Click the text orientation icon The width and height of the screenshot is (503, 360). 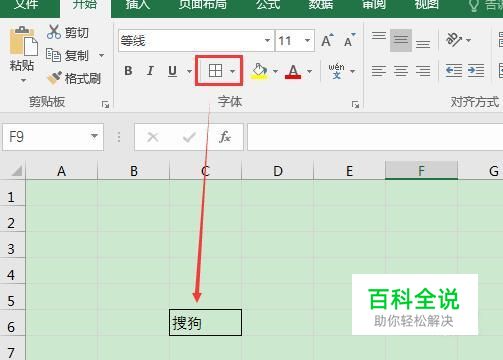pyautogui.click(x=454, y=40)
